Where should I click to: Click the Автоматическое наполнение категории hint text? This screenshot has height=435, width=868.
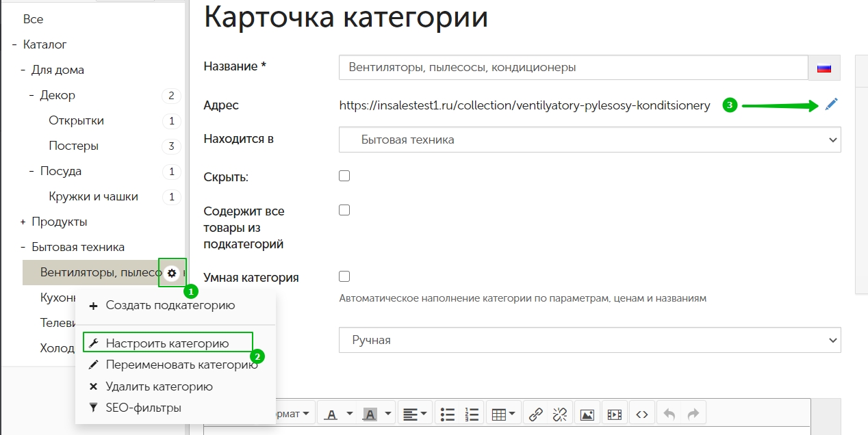click(523, 298)
